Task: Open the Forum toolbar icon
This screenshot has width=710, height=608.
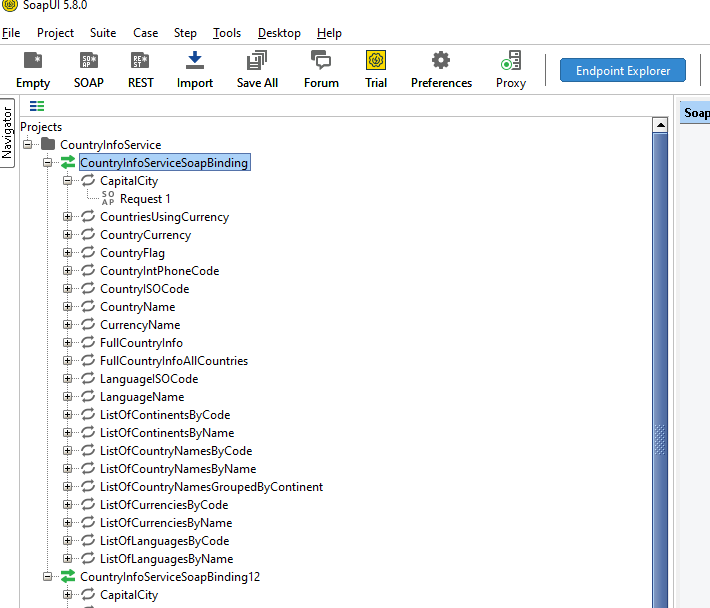Action: click(x=321, y=70)
